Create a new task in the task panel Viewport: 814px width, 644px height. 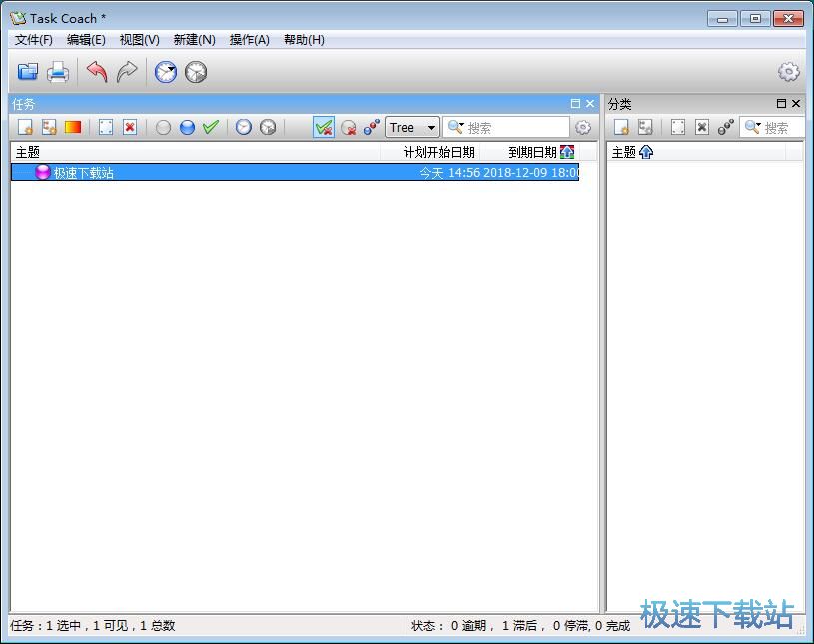[x=25, y=127]
